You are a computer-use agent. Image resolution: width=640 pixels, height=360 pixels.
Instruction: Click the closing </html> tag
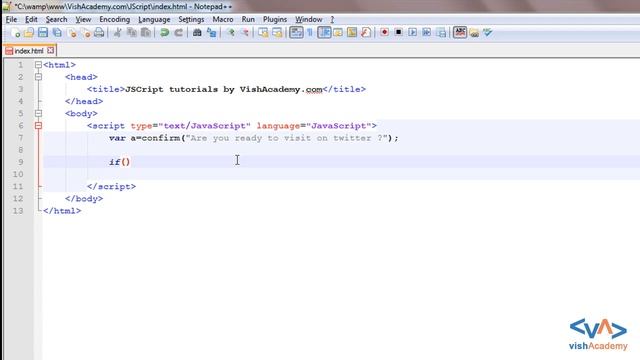point(62,211)
